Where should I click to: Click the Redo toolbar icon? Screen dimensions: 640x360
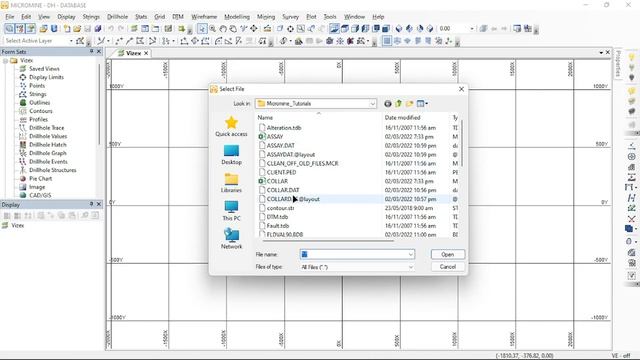(121, 29)
